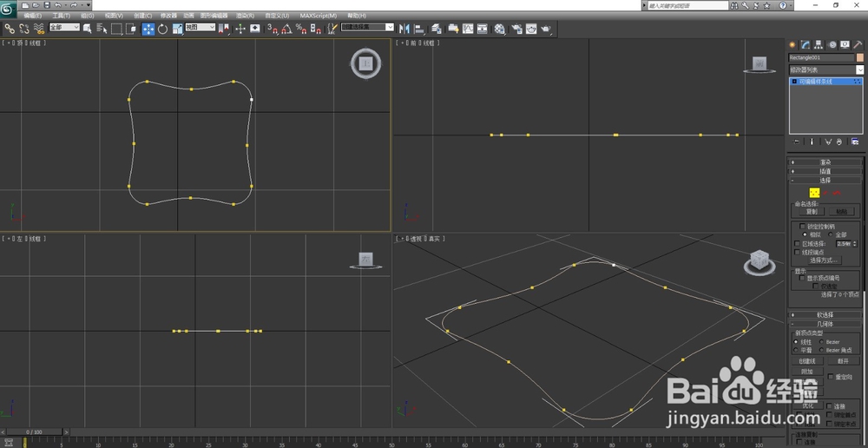Click Rectangular Selection Region icon
This screenshot has height=448, width=868.
tap(116, 29)
